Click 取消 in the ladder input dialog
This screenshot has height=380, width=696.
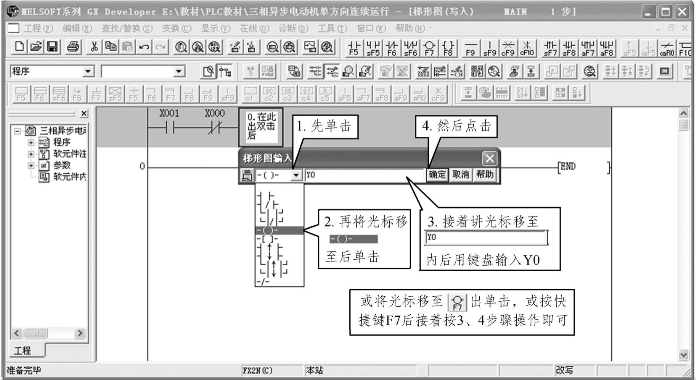pos(461,174)
